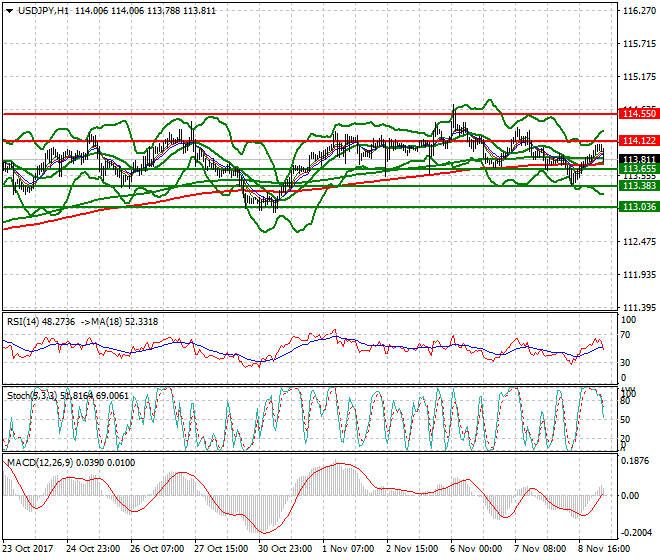Select the red 114.550 price level tag
The height and width of the screenshot is (560, 660).
638,114
